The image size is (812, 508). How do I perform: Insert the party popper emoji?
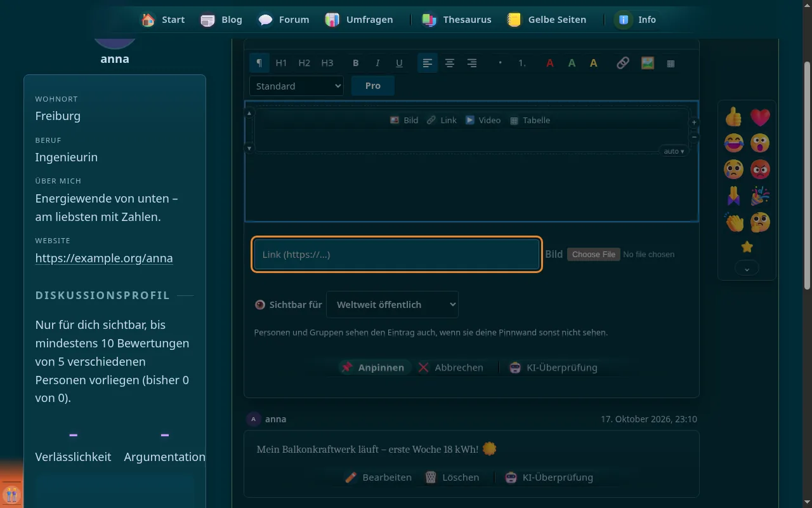click(x=760, y=196)
